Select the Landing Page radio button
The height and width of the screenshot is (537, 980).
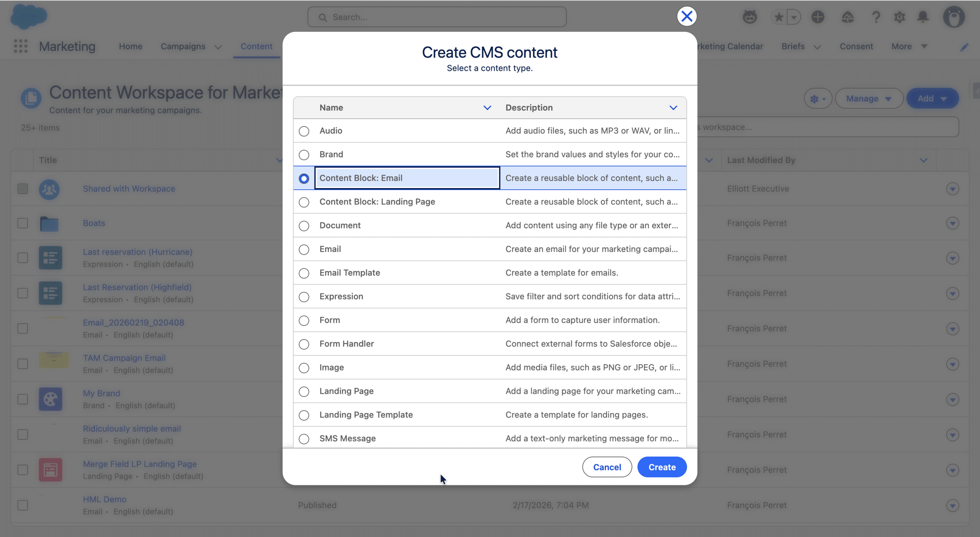click(x=304, y=392)
